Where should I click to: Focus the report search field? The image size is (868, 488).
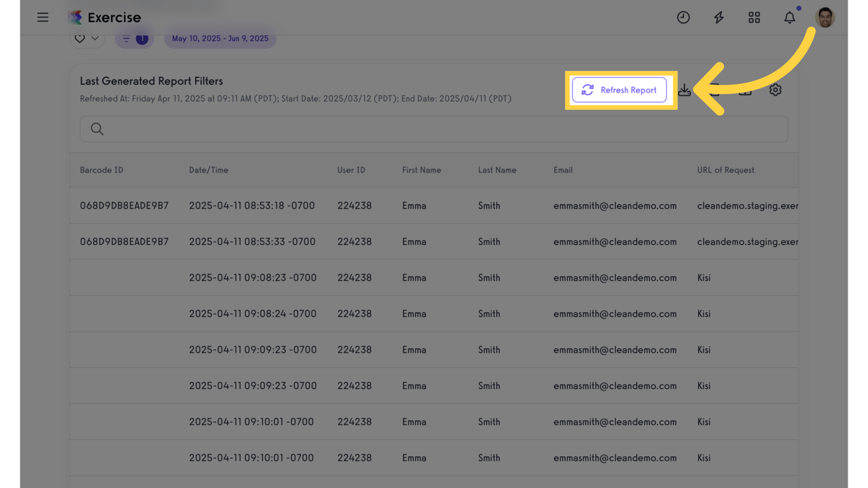[x=433, y=129]
